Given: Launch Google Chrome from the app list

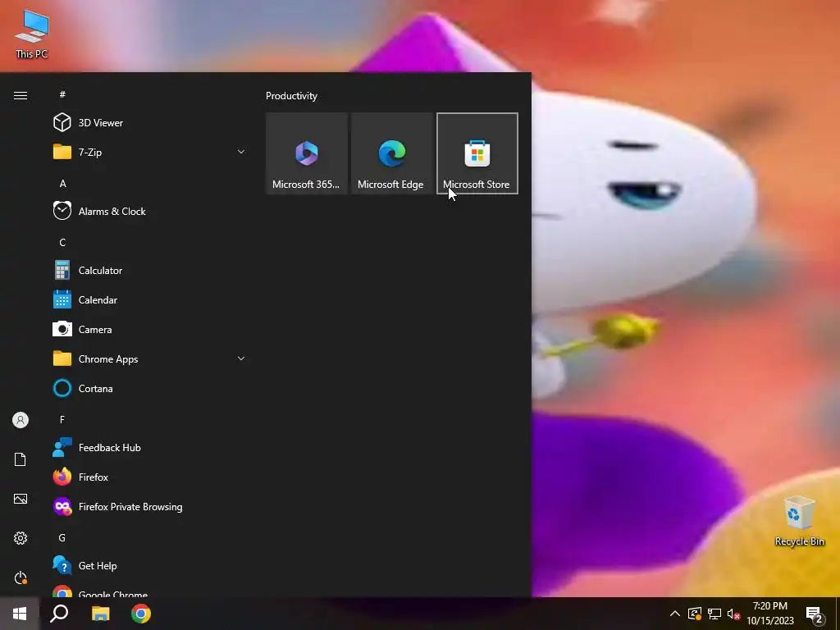Looking at the screenshot, I should pos(149,591).
